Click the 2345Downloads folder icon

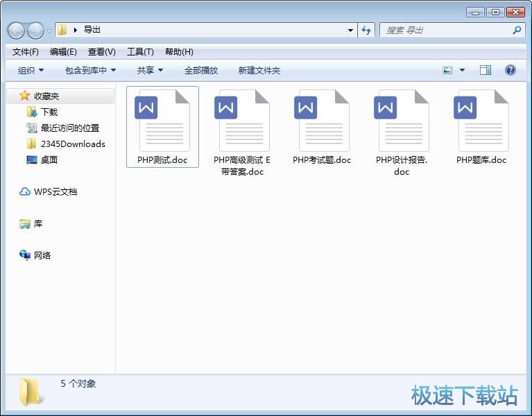click(31, 144)
